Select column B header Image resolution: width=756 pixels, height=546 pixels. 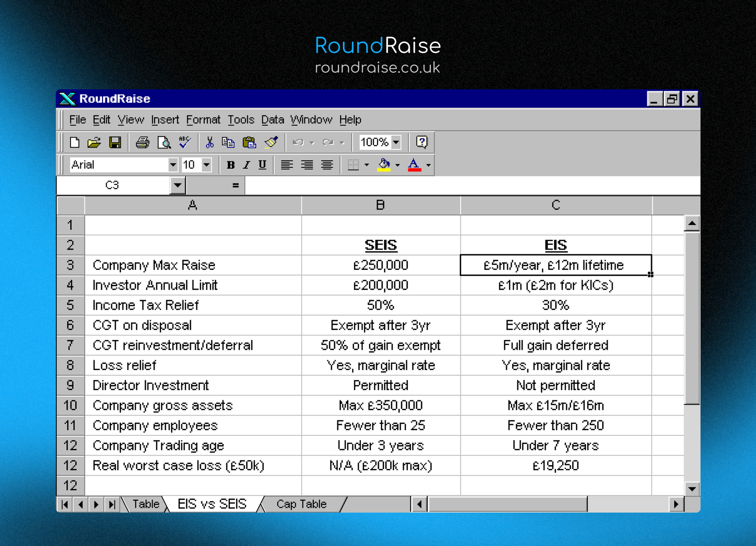[x=381, y=206]
